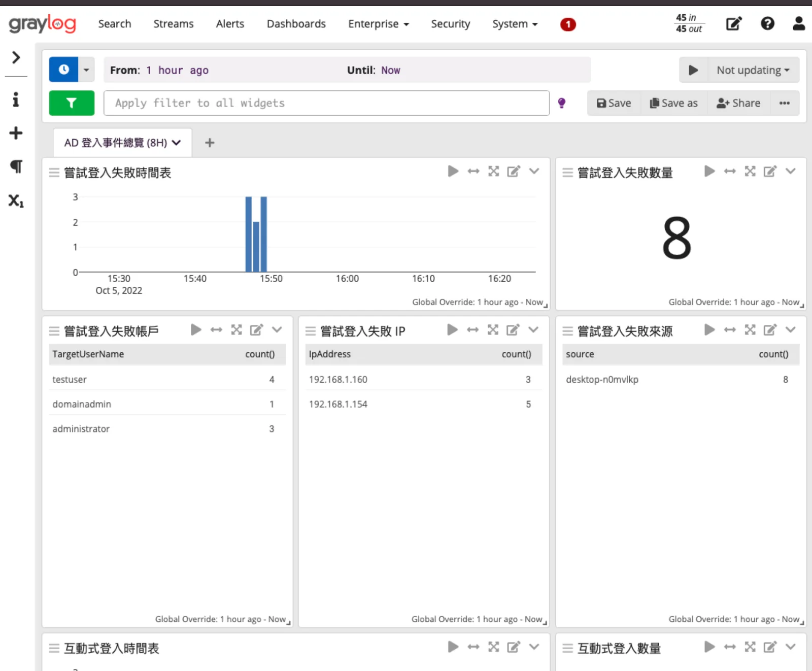Edit the 嘗試登入失敗數量 widget
Screen dimensions: 812x671
(770, 171)
